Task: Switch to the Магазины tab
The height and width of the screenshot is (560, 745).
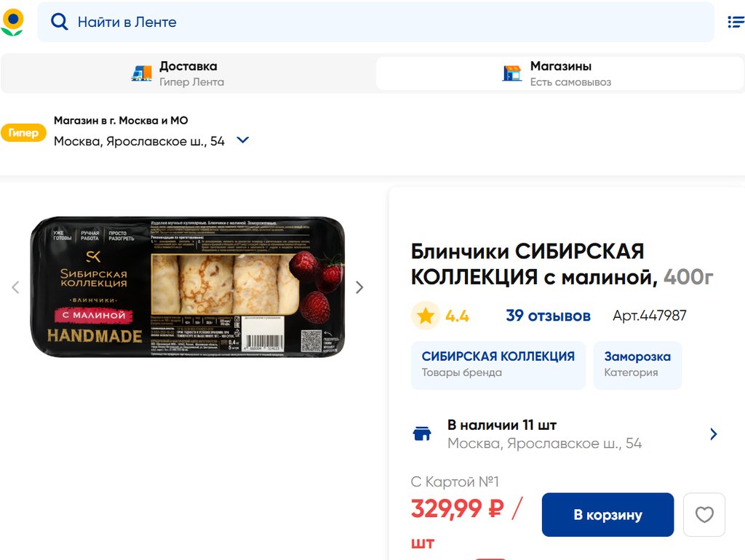Action: point(559,73)
